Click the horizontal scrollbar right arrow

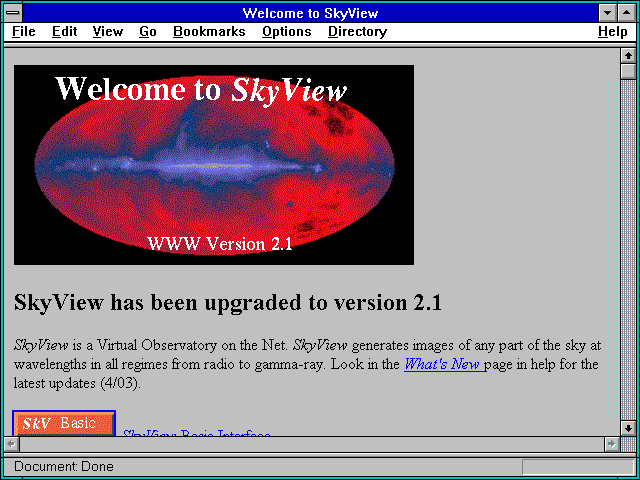(611, 444)
